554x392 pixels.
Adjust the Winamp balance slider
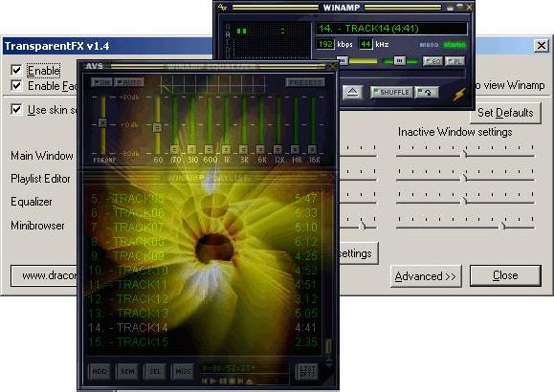[400, 61]
